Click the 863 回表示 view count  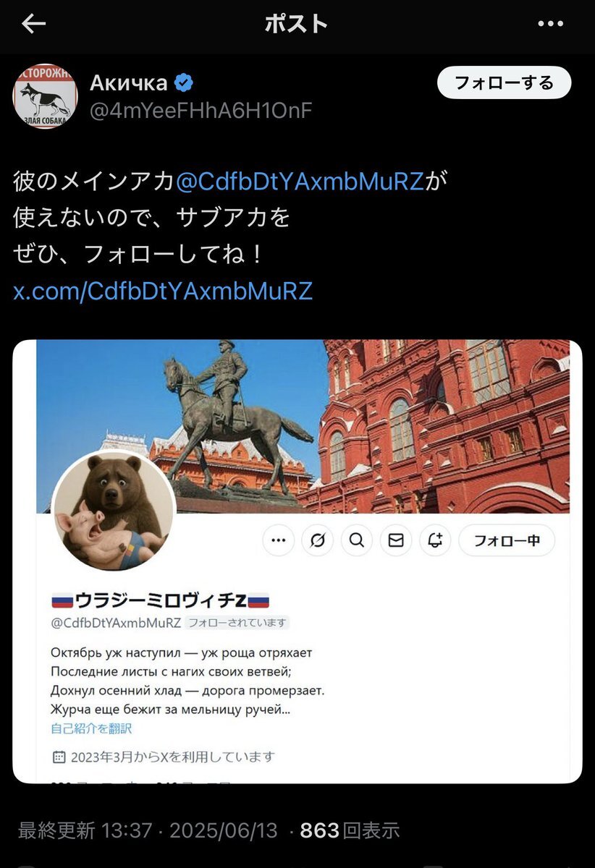click(350, 830)
